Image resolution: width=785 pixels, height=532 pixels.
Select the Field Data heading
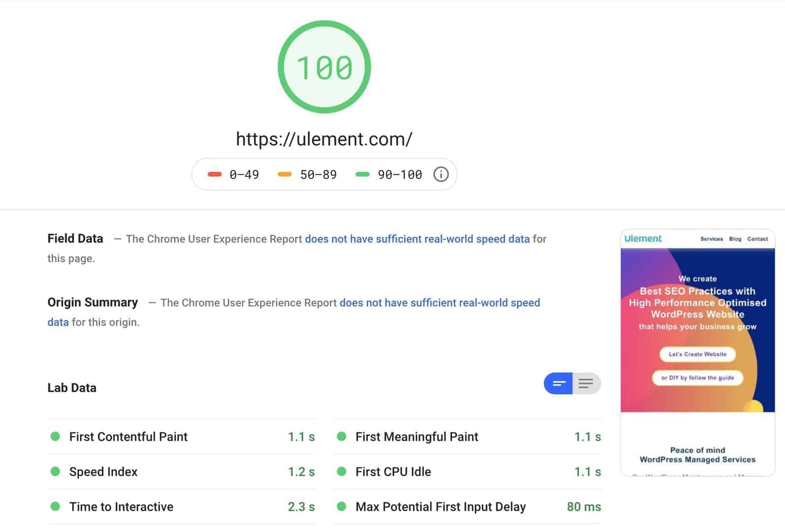75,238
